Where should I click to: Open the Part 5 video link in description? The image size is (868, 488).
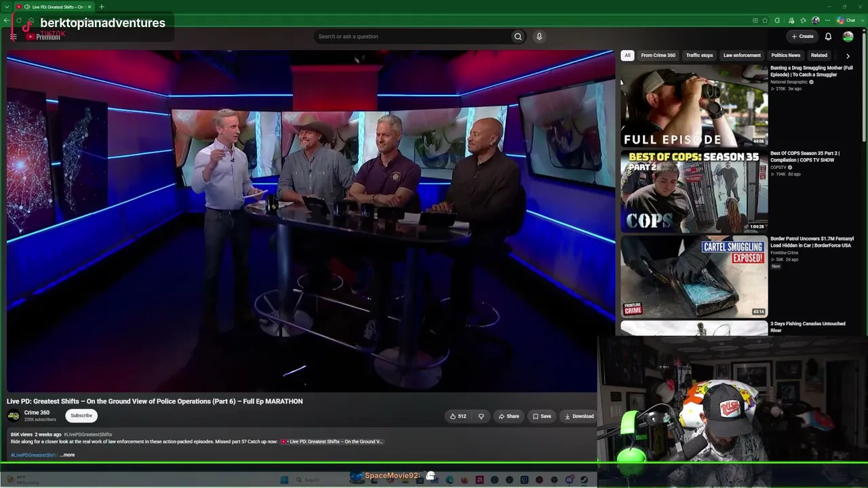point(332,442)
